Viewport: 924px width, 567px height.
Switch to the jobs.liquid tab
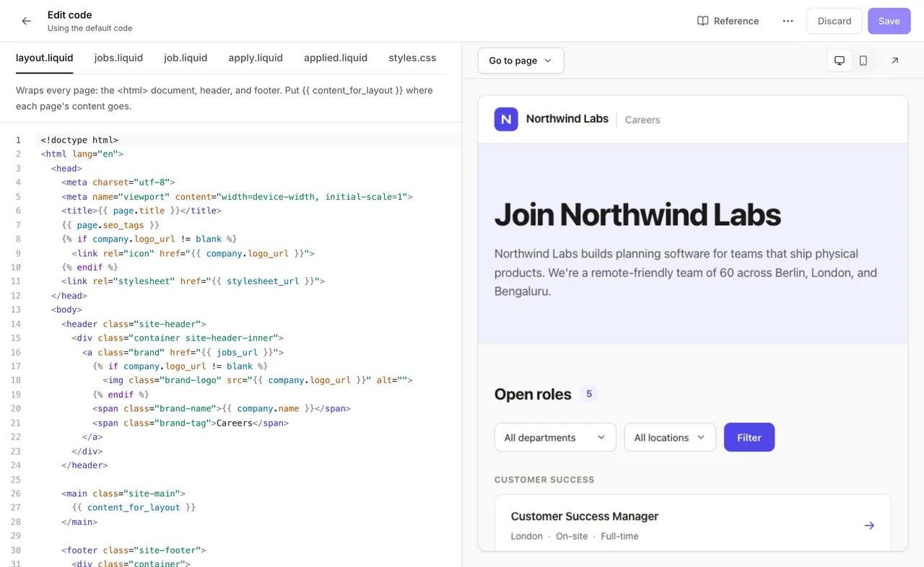click(118, 58)
